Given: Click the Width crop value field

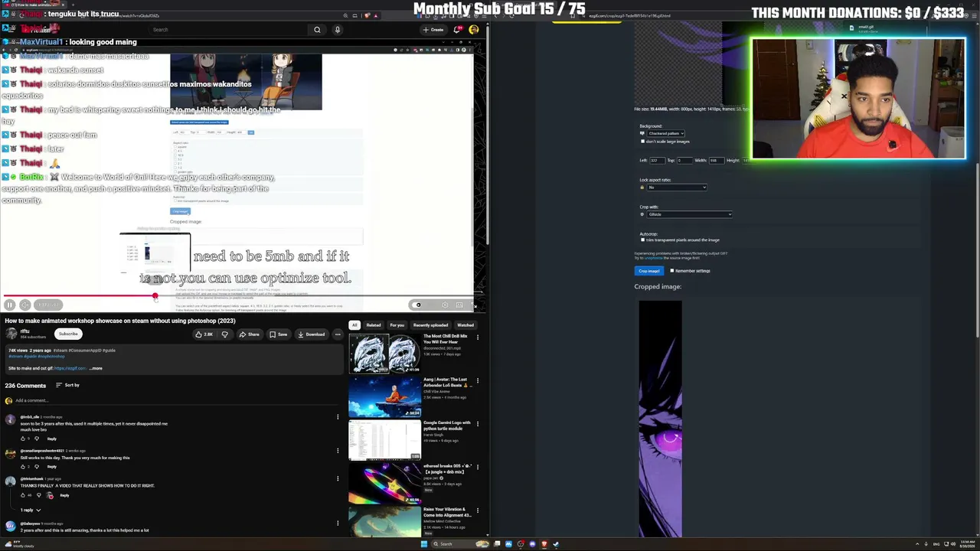Looking at the screenshot, I should click(716, 161).
